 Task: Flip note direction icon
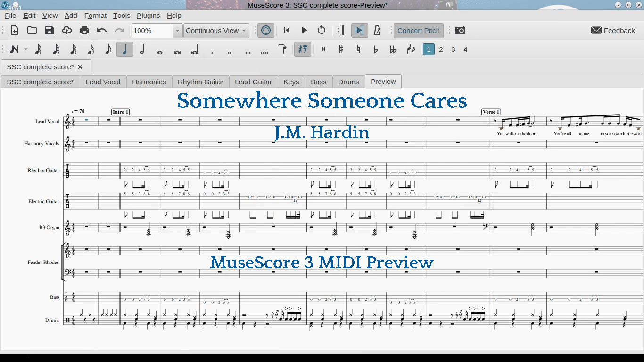[411, 49]
